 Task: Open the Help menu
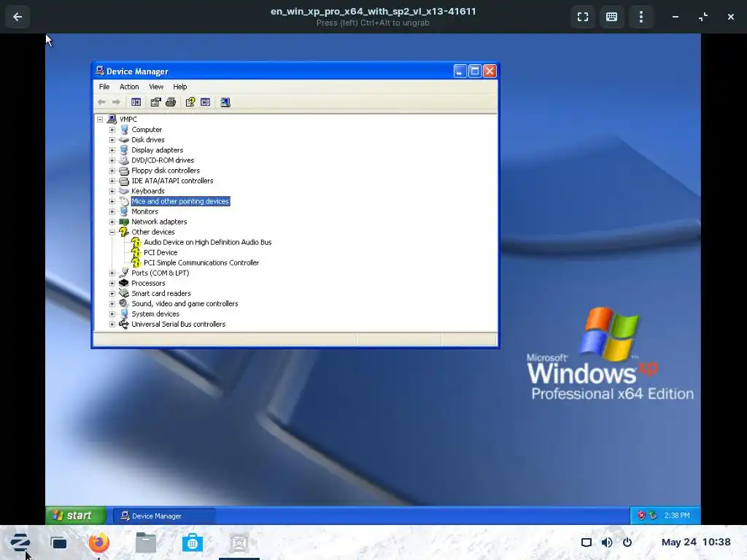179,87
